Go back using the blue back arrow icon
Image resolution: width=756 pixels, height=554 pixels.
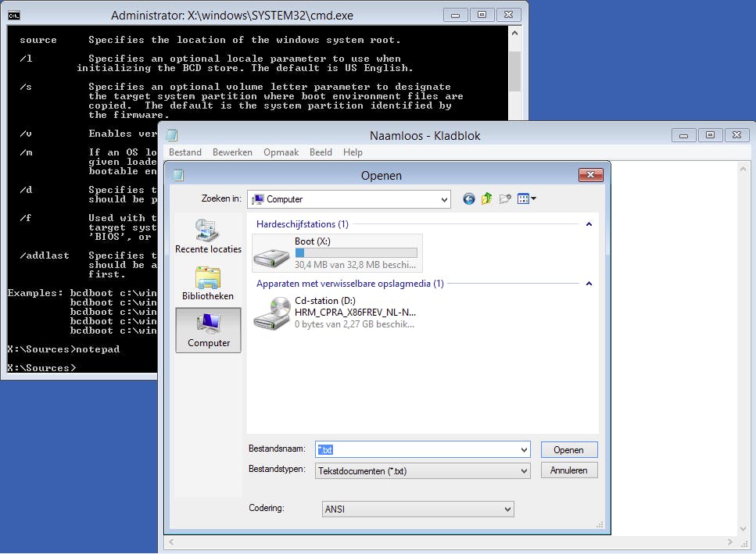pos(468,198)
